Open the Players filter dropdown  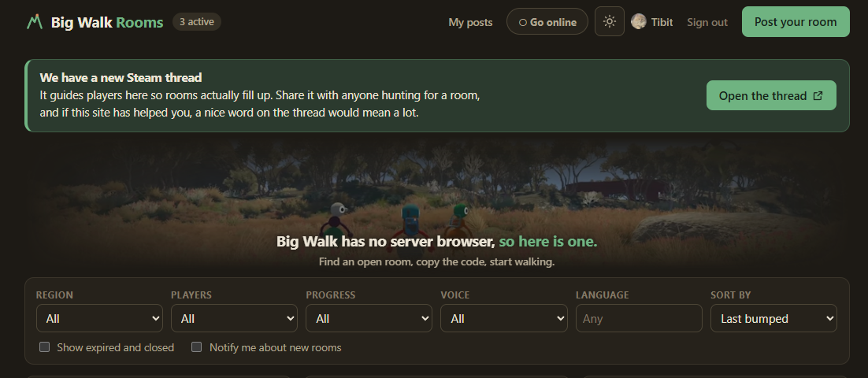point(234,318)
